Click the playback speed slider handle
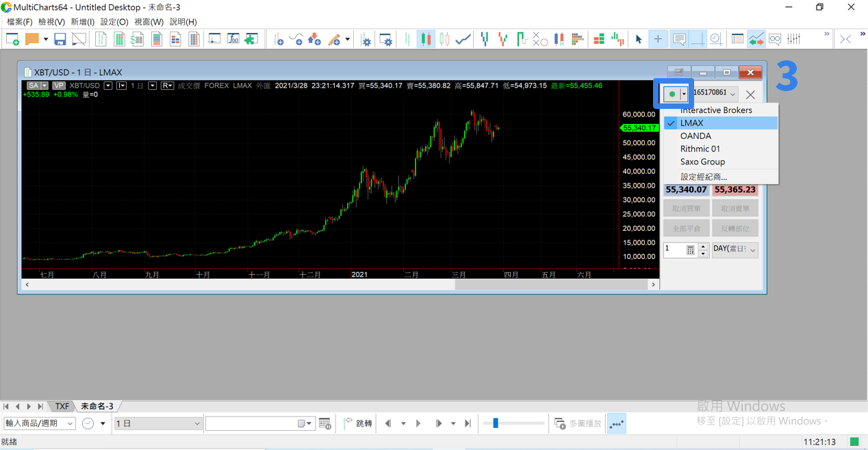 tap(496, 423)
